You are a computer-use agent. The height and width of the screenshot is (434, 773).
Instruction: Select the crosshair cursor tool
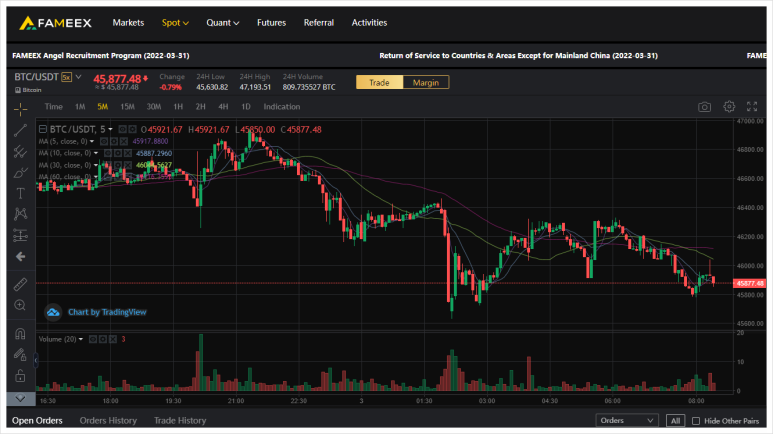[x=20, y=108]
